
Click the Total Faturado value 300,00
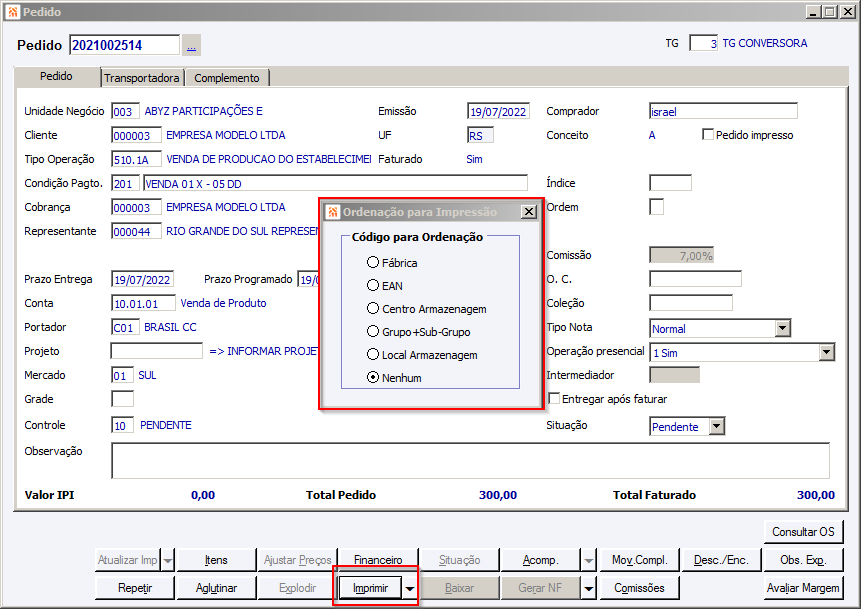(815, 495)
